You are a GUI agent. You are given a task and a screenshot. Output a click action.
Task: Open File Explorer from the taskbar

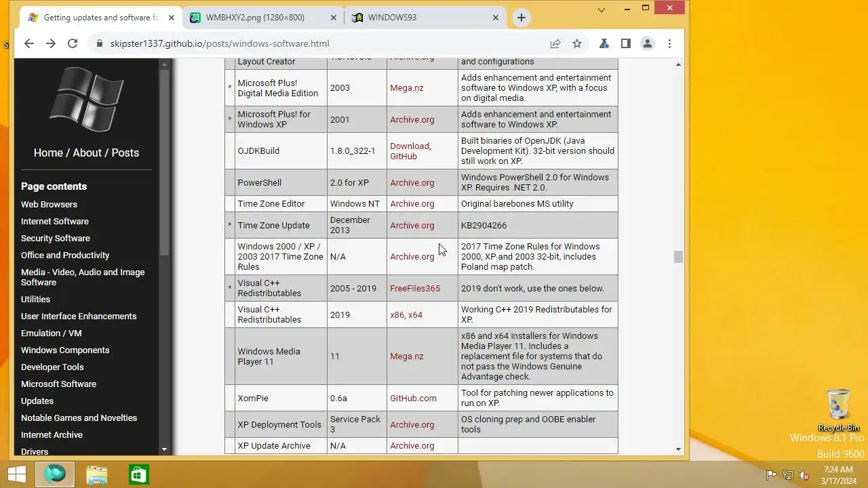(97, 474)
